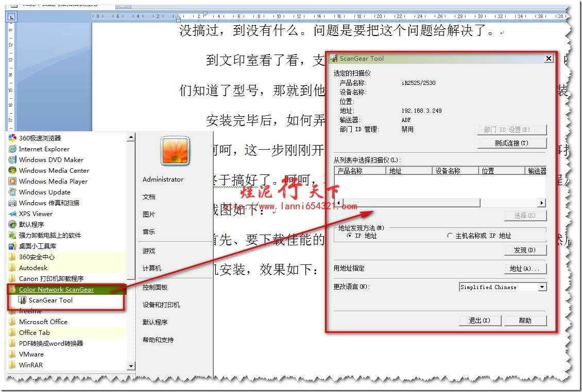Open 强力卸载电脑上的软件 icon
The image size is (582, 392).
coord(12,235)
